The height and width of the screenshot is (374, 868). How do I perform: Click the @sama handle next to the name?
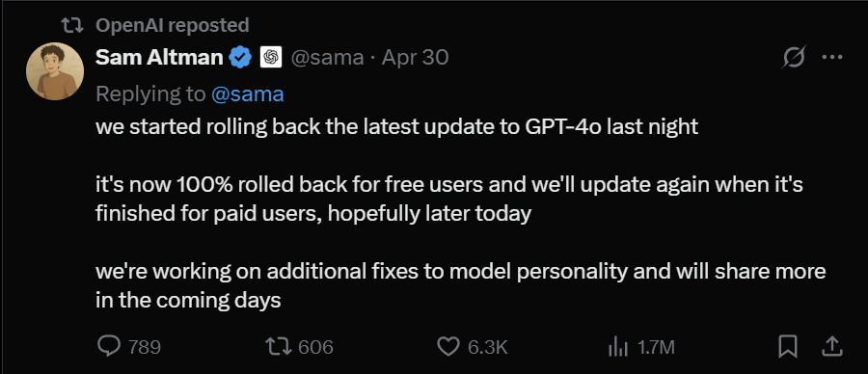tap(328, 58)
